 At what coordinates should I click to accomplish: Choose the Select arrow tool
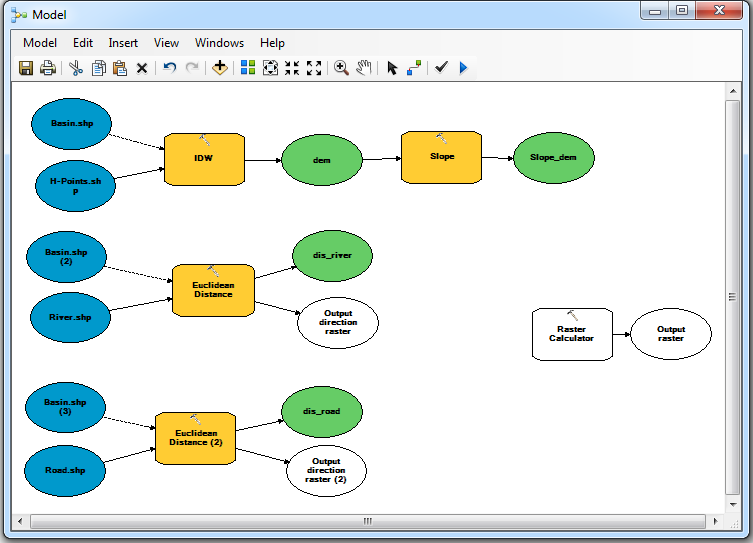pos(392,68)
